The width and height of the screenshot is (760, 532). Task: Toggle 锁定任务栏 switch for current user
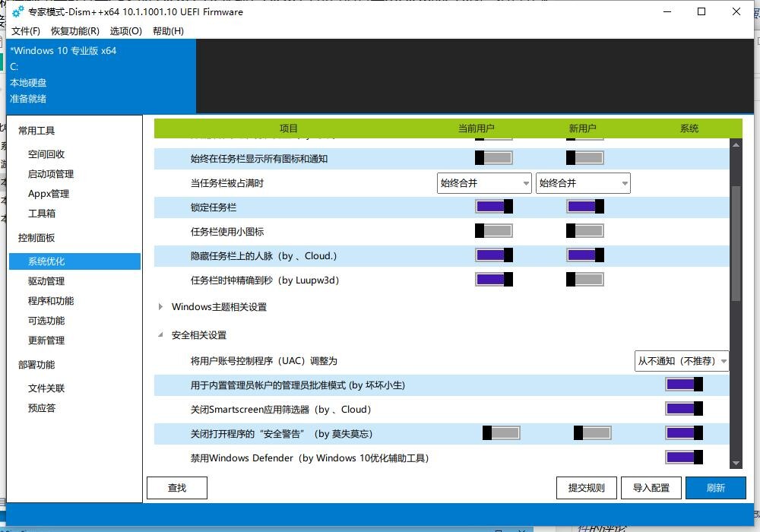coord(494,207)
